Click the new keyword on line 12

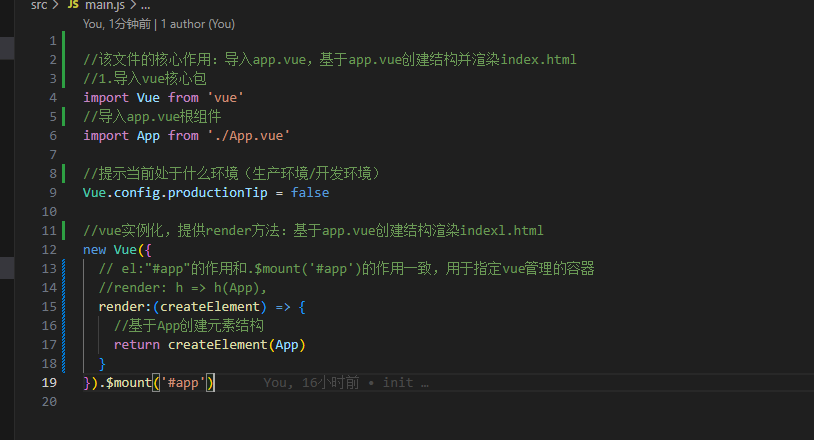(x=94, y=250)
